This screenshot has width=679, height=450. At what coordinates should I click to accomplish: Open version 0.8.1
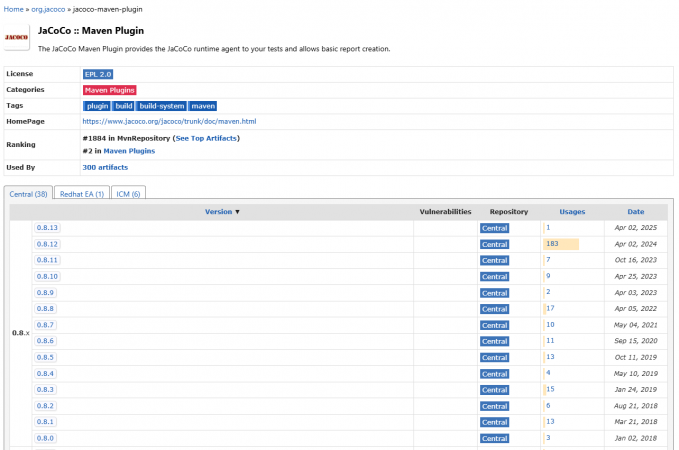tap(45, 422)
